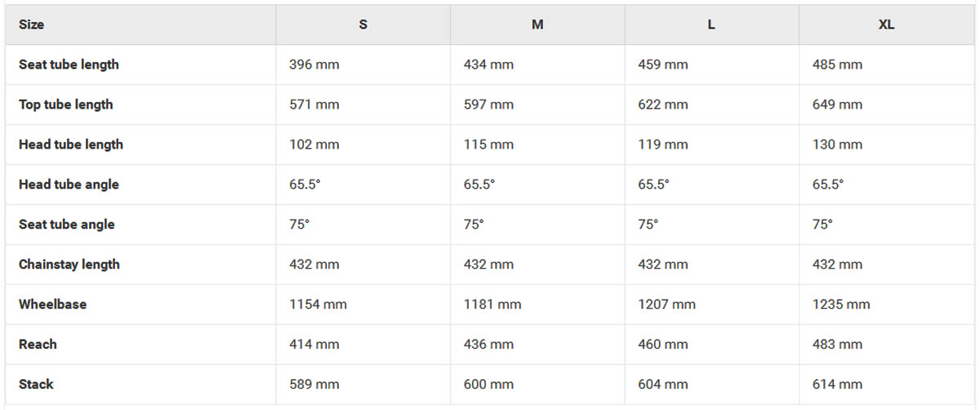Click the 130 mm head tube value
Screen dimensions: 980x410
pos(837,145)
